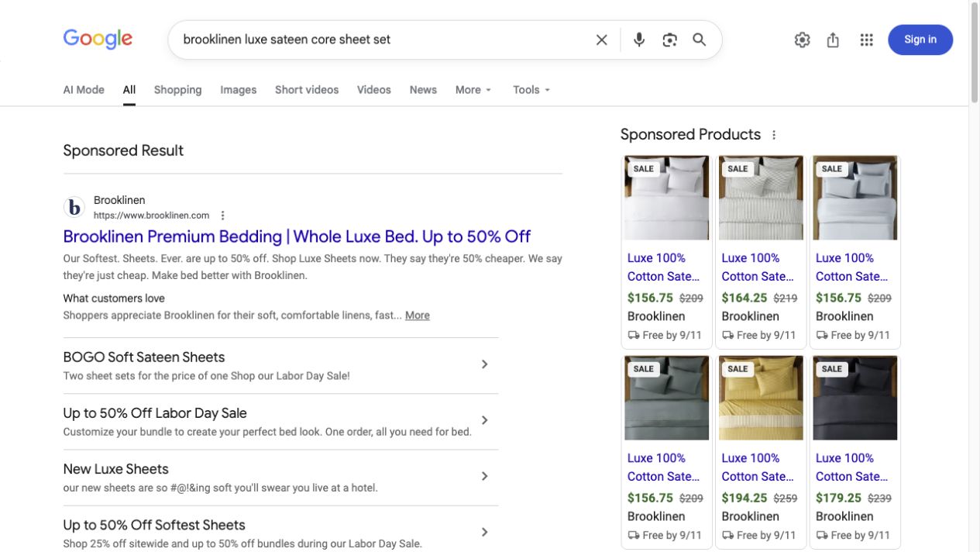The image size is (980, 552).
Task: Click chevron beside Up to 50% Off Softest Sheets
Action: 484,532
